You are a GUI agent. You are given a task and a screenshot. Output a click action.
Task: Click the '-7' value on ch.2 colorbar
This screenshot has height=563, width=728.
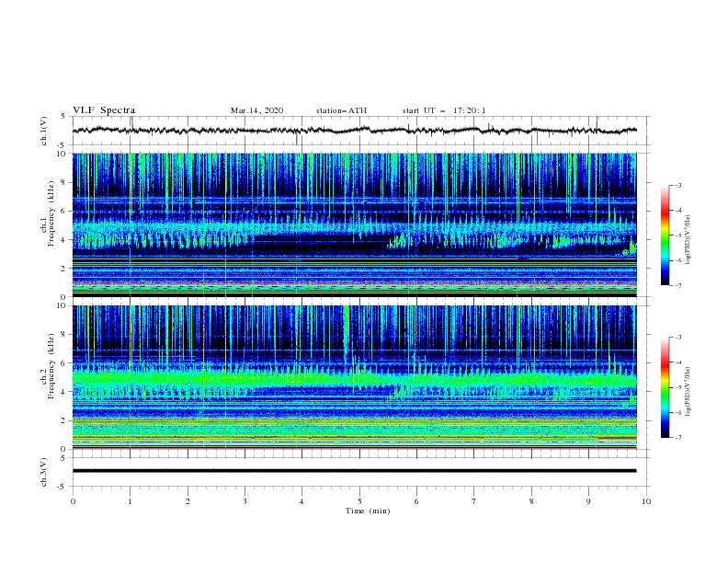(x=677, y=437)
